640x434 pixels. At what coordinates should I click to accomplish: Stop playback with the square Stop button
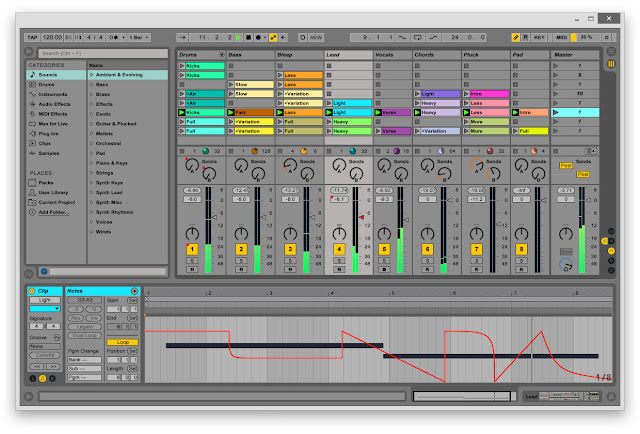pyautogui.click(x=248, y=38)
